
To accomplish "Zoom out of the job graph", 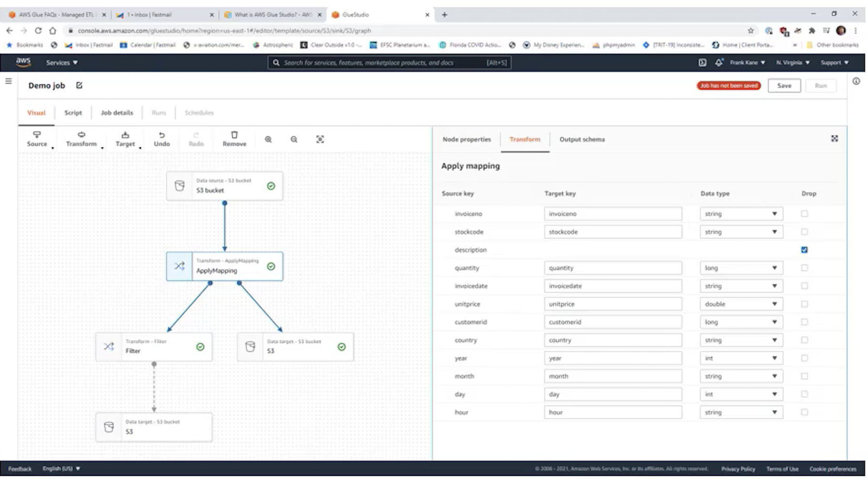I will click(x=294, y=139).
